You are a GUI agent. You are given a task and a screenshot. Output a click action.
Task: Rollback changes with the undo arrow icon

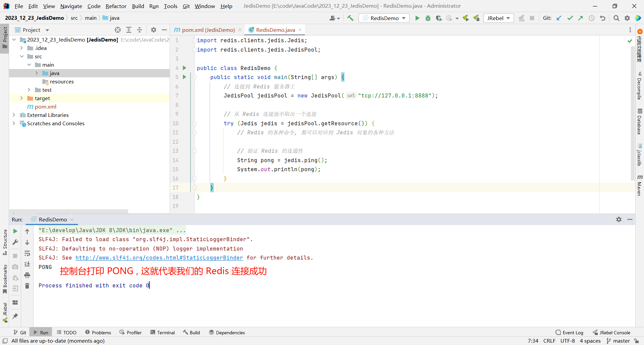pyautogui.click(x=603, y=18)
